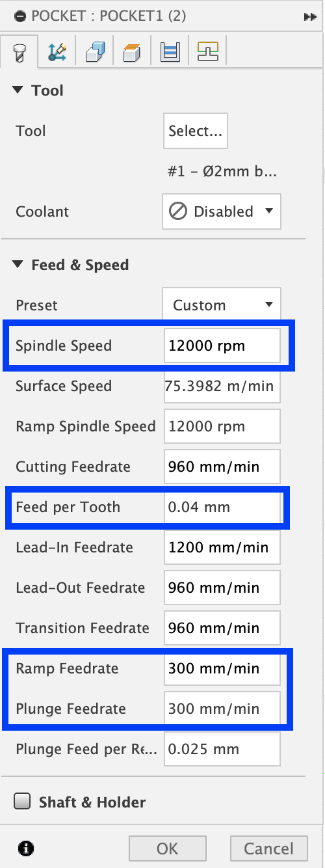Click the Cancel button
This screenshot has height=868, width=325.
(268, 848)
